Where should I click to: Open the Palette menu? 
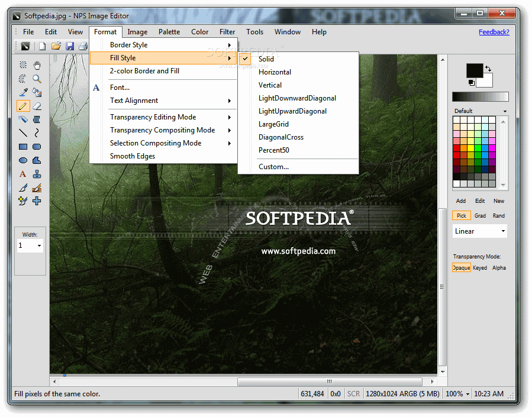(169, 32)
